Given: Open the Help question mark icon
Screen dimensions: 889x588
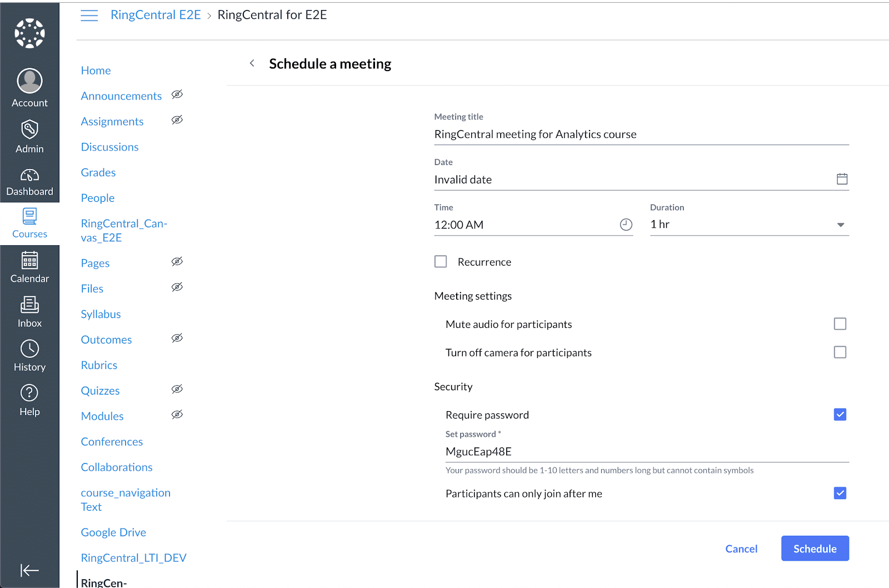Looking at the screenshot, I should 29,393.
